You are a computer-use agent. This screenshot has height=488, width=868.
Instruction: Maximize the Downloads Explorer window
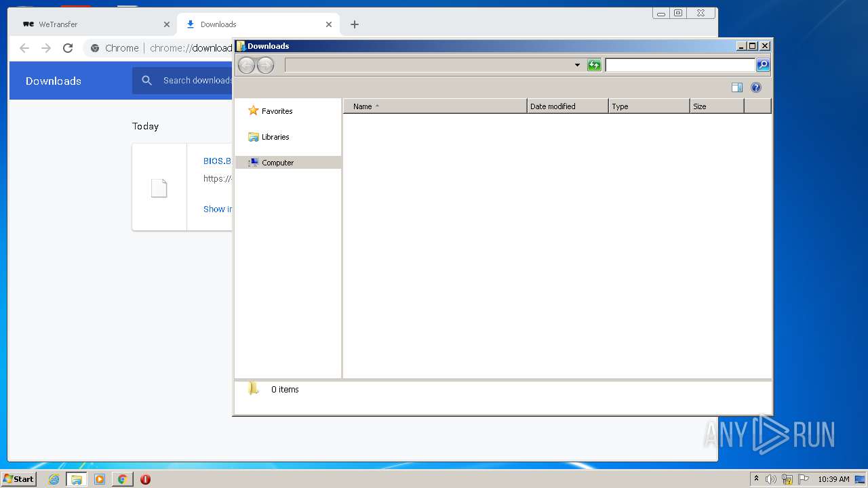tap(753, 46)
